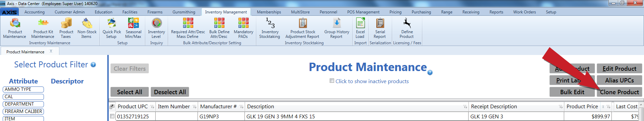This screenshot has height=121, width=644.
Task: Open the Setup ribbon tab
Action: point(551,12)
